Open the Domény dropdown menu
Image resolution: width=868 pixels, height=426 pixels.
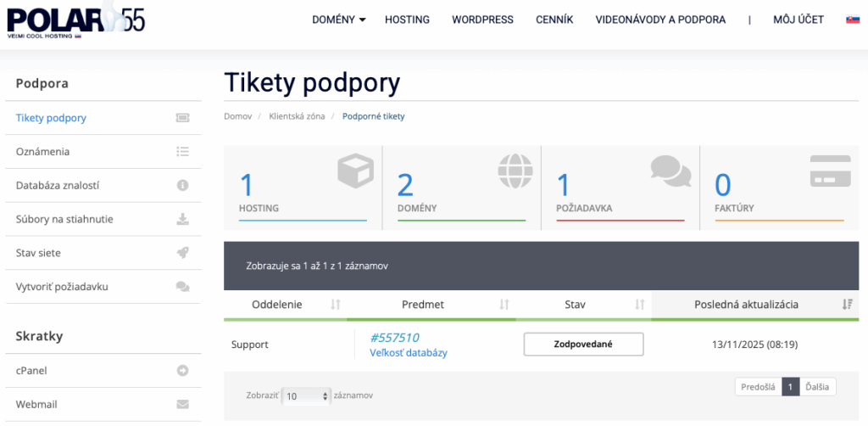pos(339,20)
